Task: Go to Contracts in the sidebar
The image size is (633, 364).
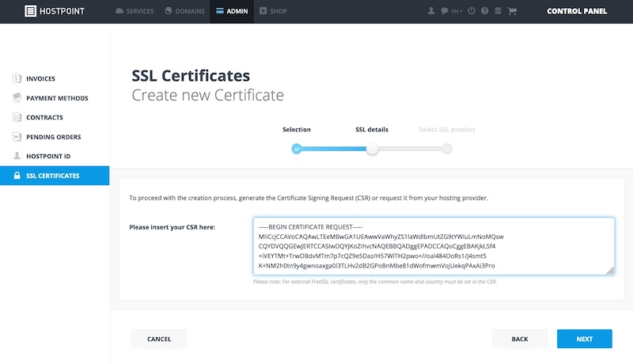Action: pyautogui.click(x=55, y=117)
